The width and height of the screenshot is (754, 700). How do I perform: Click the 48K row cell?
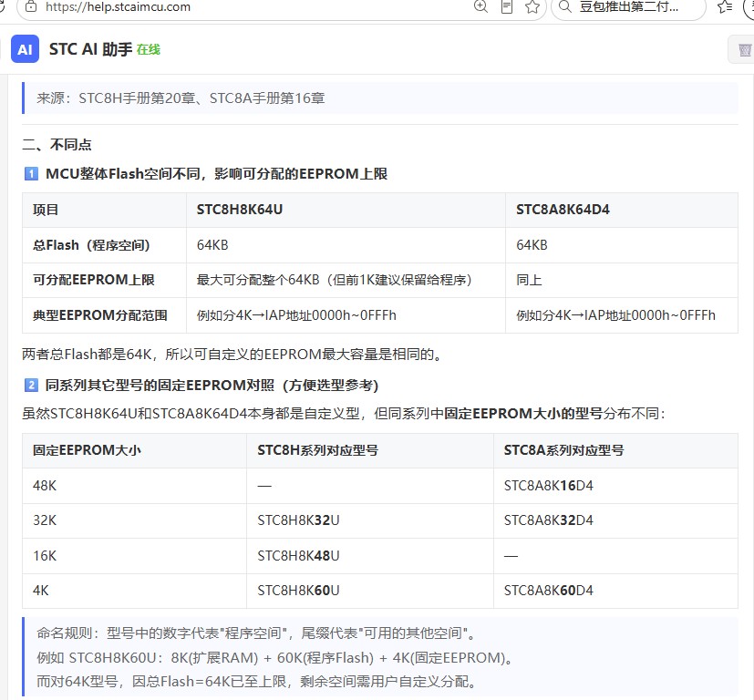click(x=45, y=486)
